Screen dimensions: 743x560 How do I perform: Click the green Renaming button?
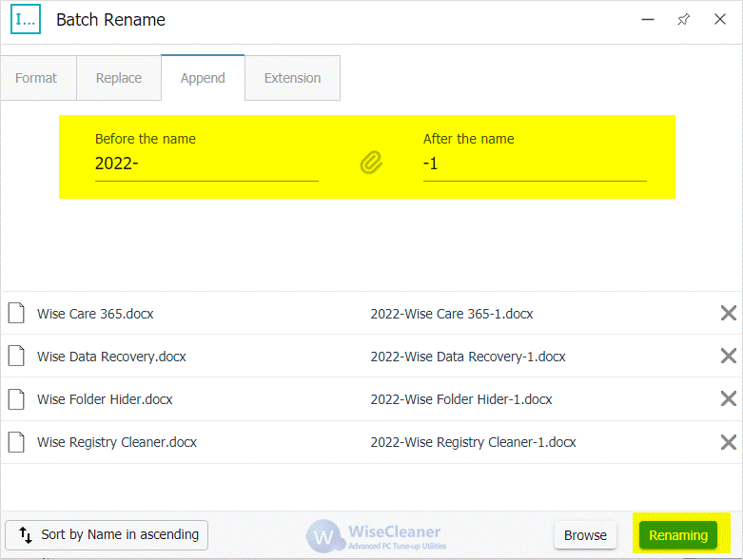click(678, 535)
